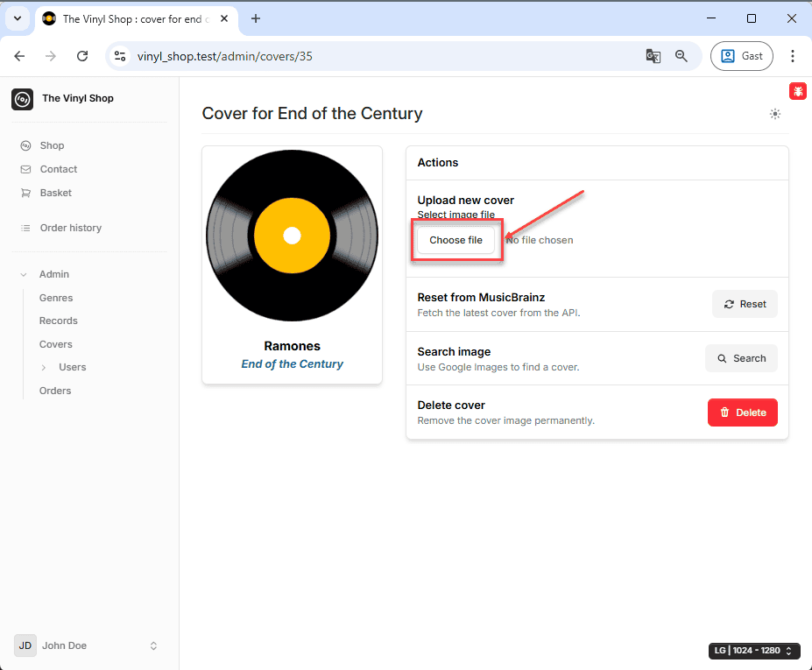Click Reset to fetch MusicBrainz cover
Image resolution: width=812 pixels, height=670 pixels.
pyautogui.click(x=745, y=304)
